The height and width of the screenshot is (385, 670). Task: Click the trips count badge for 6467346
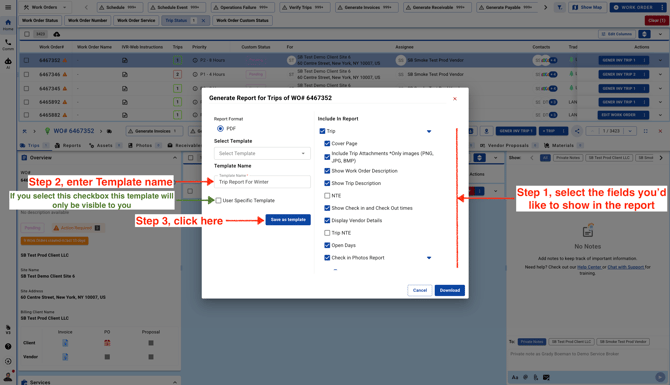[177, 74]
